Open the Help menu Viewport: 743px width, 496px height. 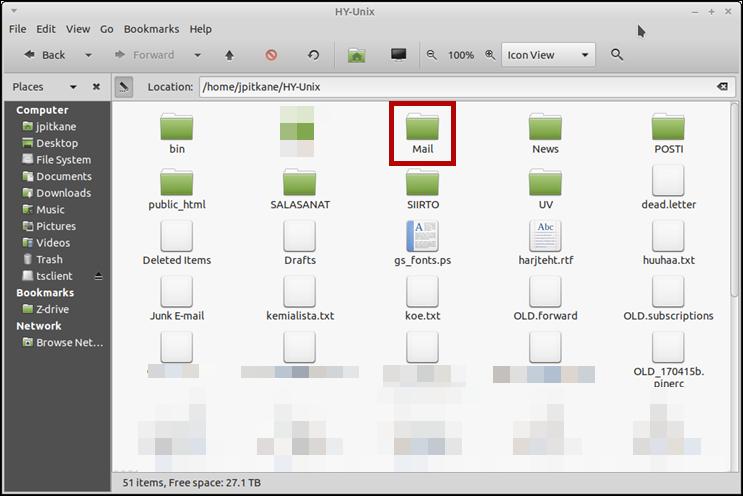click(200, 29)
